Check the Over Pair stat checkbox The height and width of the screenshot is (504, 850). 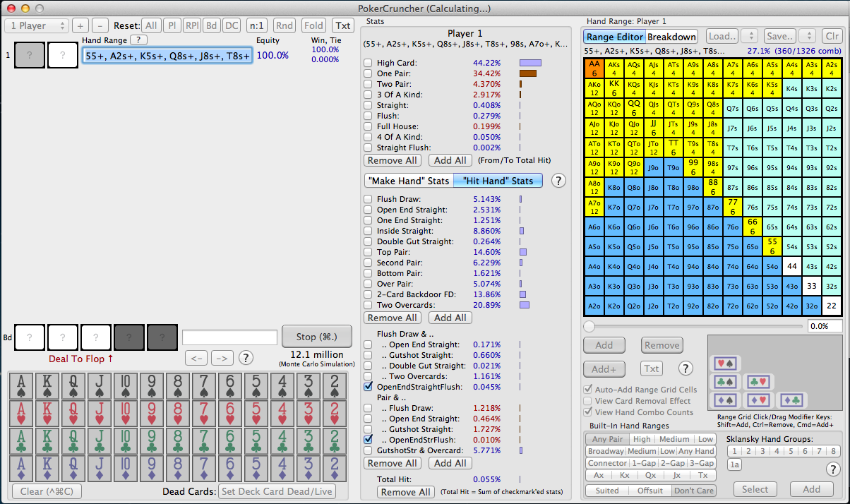point(368,284)
